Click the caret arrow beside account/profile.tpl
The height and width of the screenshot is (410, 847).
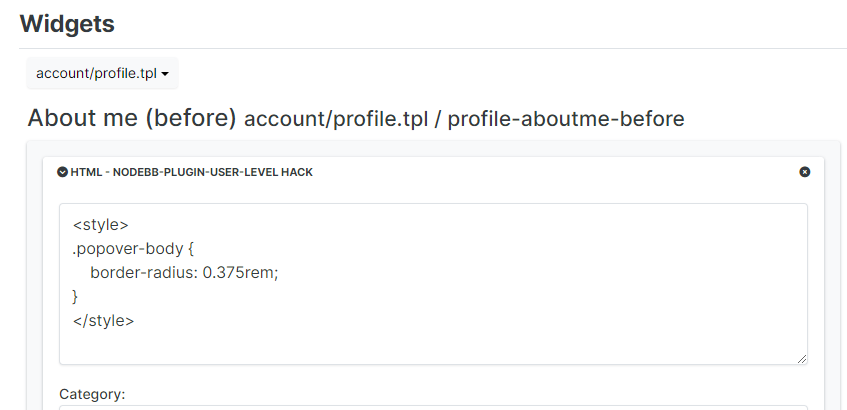[164, 74]
